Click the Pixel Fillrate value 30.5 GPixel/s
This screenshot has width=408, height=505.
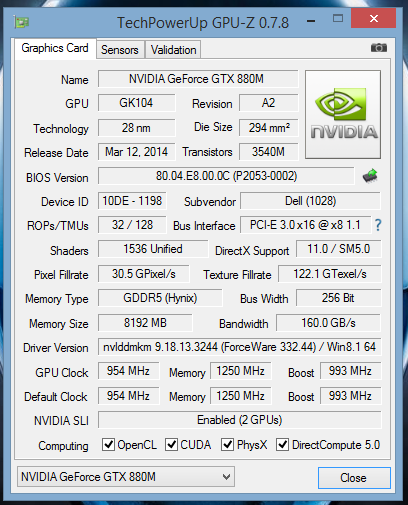coord(144,274)
